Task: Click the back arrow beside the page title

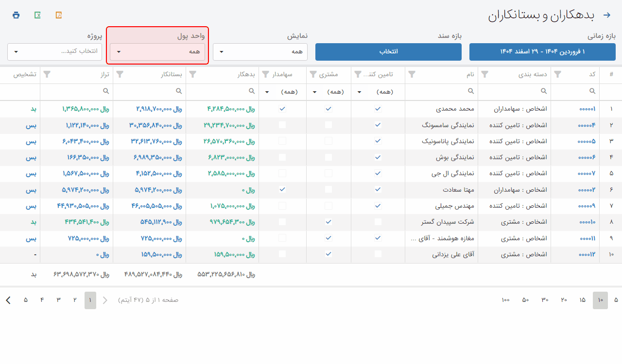Action: coord(606,15)
